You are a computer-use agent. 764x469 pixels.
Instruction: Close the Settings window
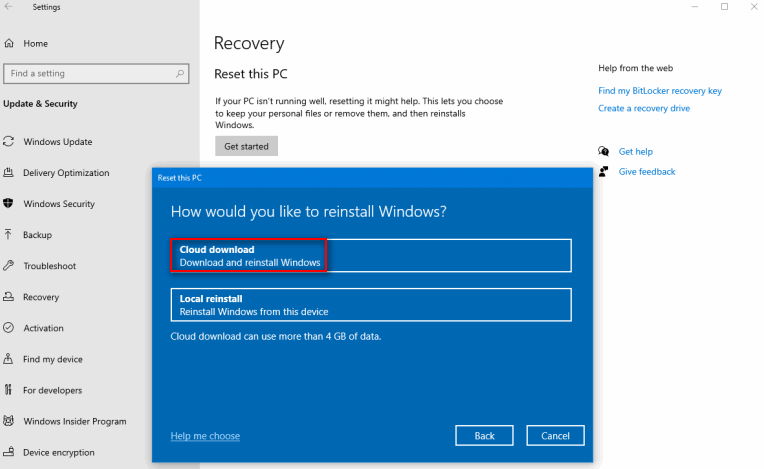click(x=754, y=7)
